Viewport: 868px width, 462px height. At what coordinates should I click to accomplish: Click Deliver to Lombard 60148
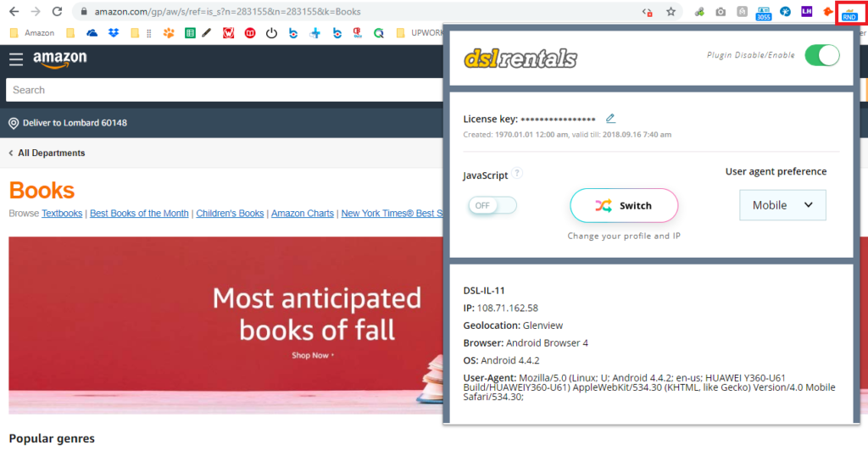68,123
